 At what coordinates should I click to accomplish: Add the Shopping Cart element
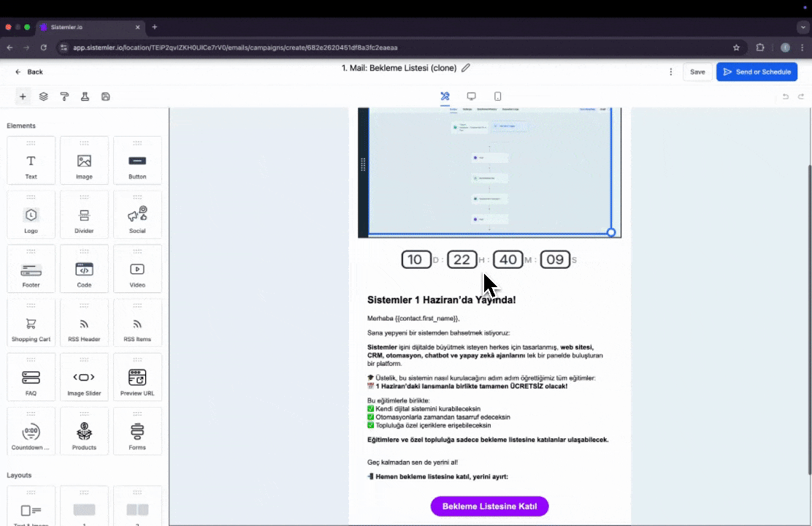click(x=31, y=324)
